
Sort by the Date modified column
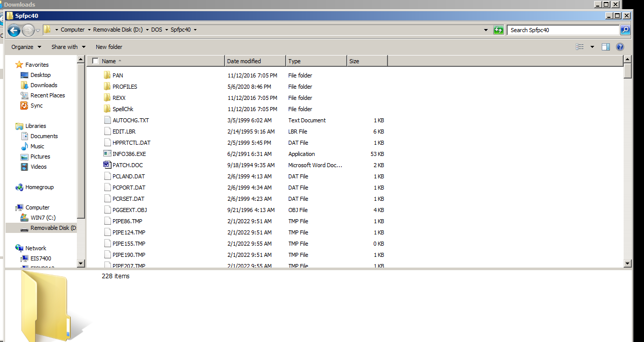(x=255, y=61)
